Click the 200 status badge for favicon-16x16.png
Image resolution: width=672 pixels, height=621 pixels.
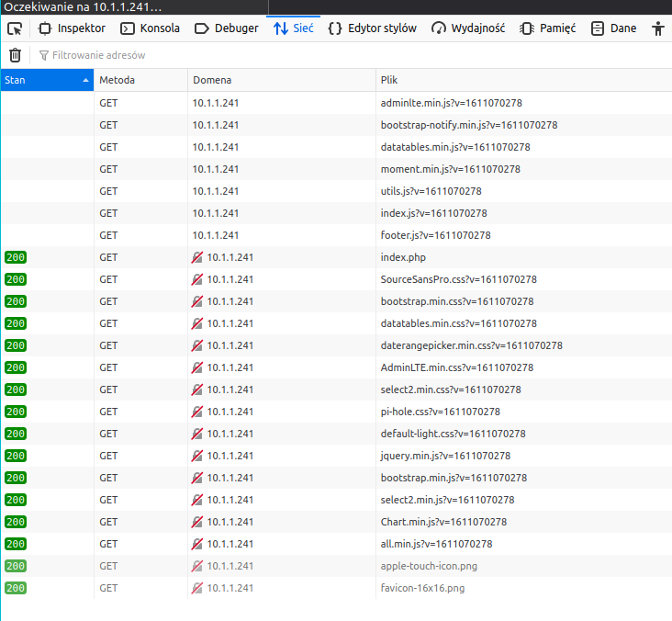click(16, 588)
